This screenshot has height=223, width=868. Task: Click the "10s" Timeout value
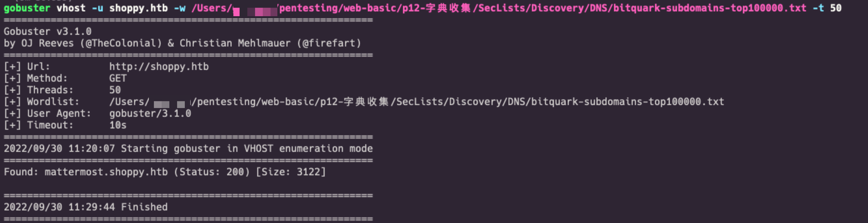click(x=118, y=125)
